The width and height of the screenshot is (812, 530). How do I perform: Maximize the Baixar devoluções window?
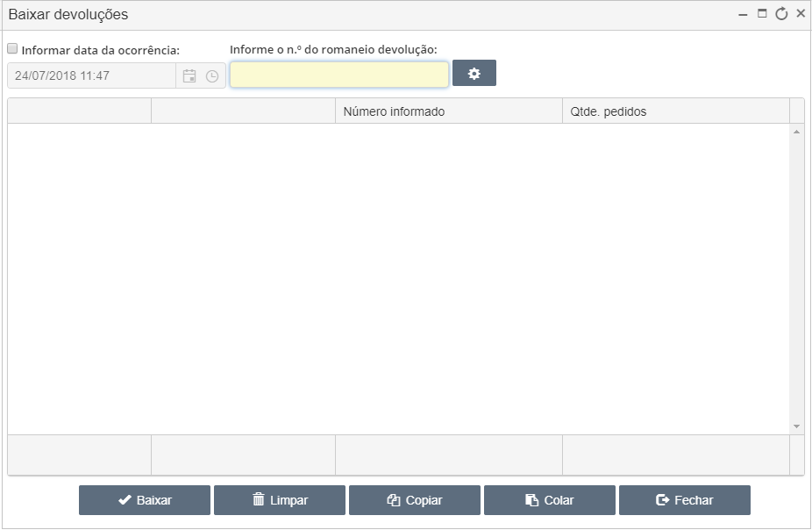click(762, 13)
